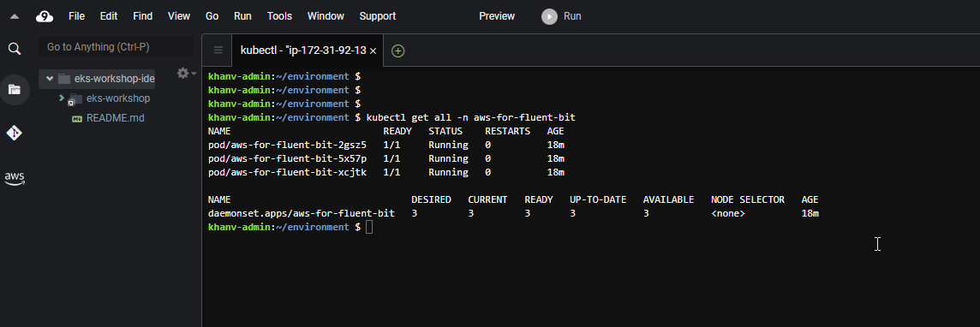Image resolution: width=980 pixels, height=327 pixels.
Task: Open the AWS Explorer icon
Action: click(x=15, y=178)
